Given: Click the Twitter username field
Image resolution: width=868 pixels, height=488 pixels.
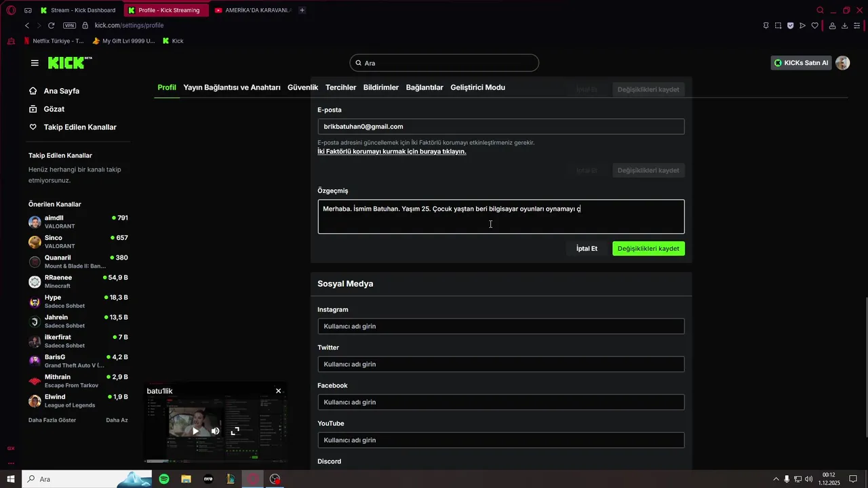Looking at the screenshot, I should (x=501, y=365).
